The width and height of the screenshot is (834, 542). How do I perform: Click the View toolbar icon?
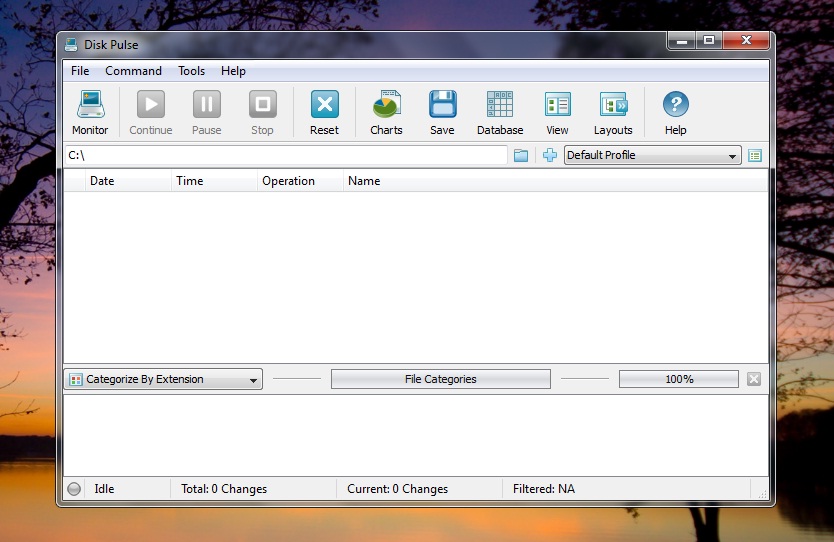pos(557,112)
